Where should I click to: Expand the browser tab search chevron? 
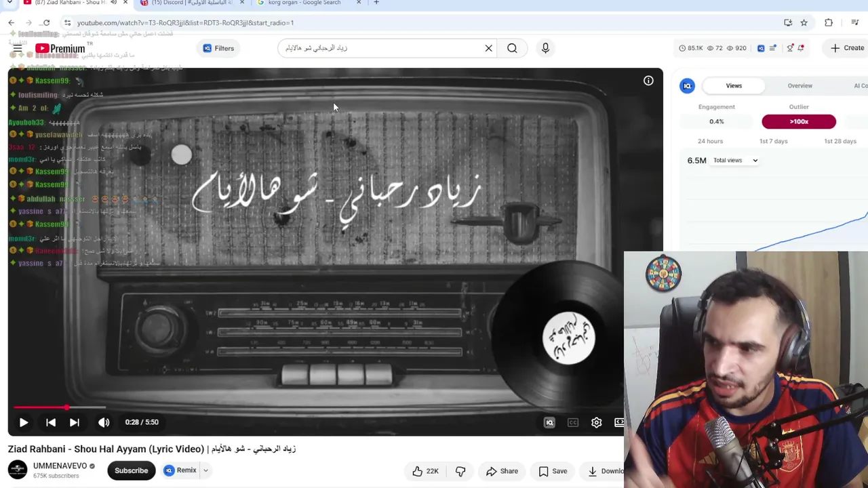(9, 3)
